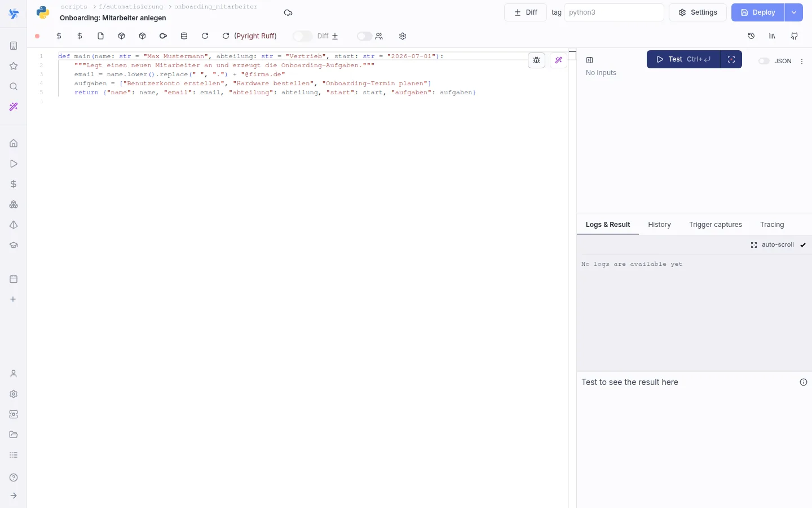The height and width of the screenshot is (508, 812).
Task: Run the script with the Test button
Action: point(683,59)
